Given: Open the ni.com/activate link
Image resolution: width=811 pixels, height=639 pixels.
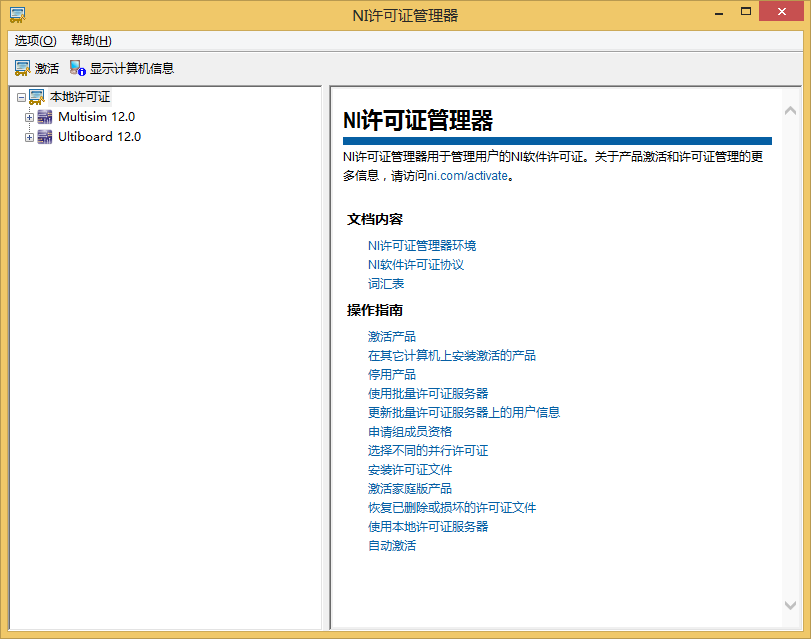Looking at the screenshot, I should [x=467, y=176].
